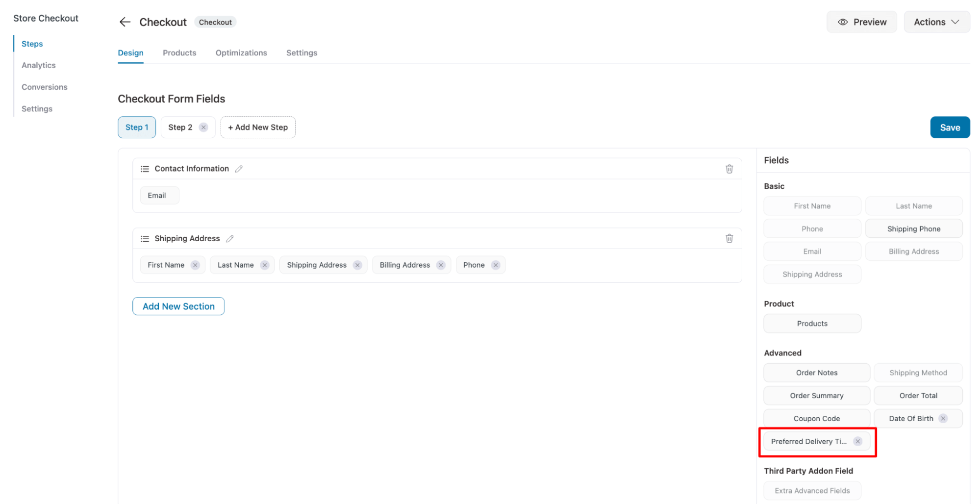Click Add New Step button
Image resolution: width=980 pixels, height=504 pixels.
[258, 127]
